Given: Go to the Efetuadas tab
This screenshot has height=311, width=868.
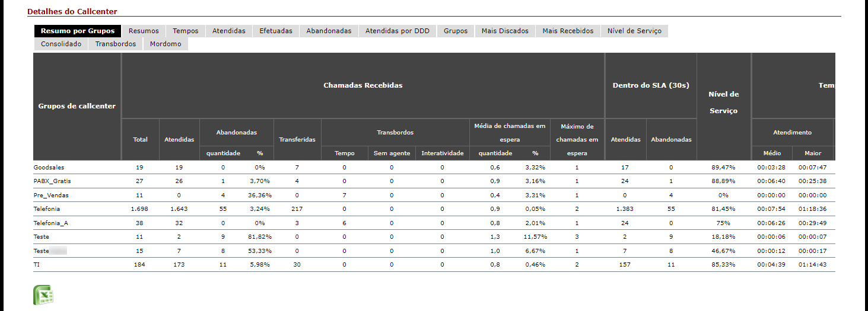Looking at the screenshot, I should click(276, 31).
